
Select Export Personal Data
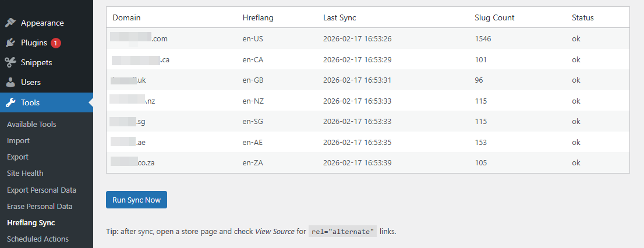pyautogui.click(x=41, y=190)
